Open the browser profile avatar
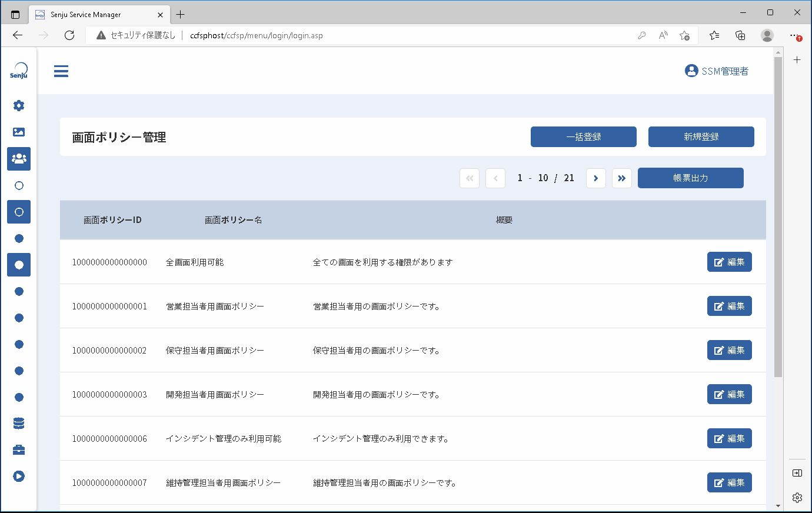This screenshot has height=513, width=812. pyautogui.click(x=767, y=35)
